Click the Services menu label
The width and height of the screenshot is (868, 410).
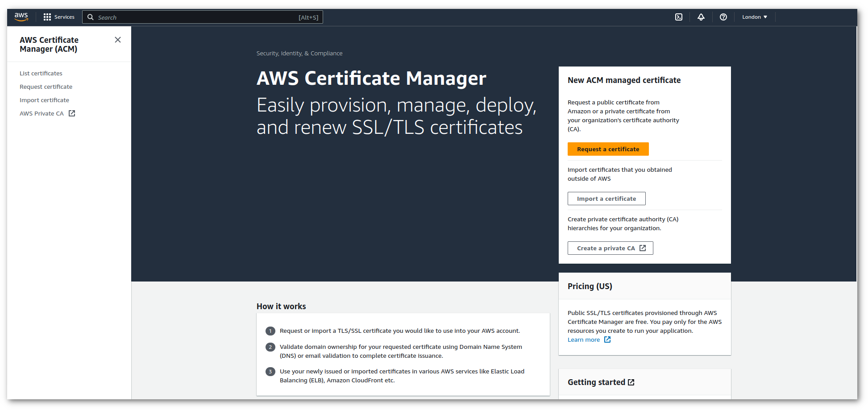pyautogui.click(x=64, y=17)
